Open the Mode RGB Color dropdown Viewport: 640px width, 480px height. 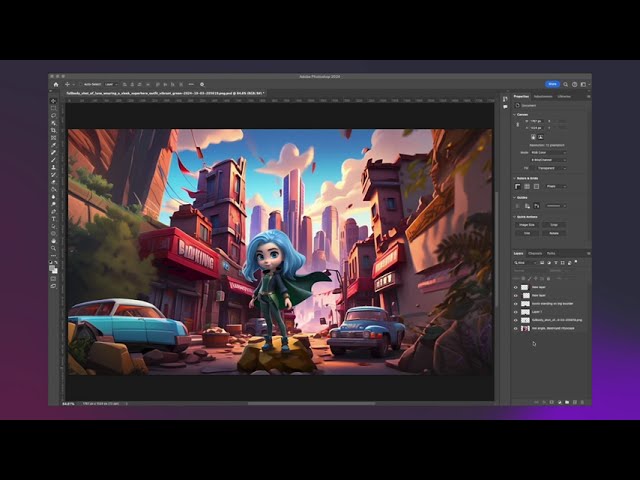548,152
